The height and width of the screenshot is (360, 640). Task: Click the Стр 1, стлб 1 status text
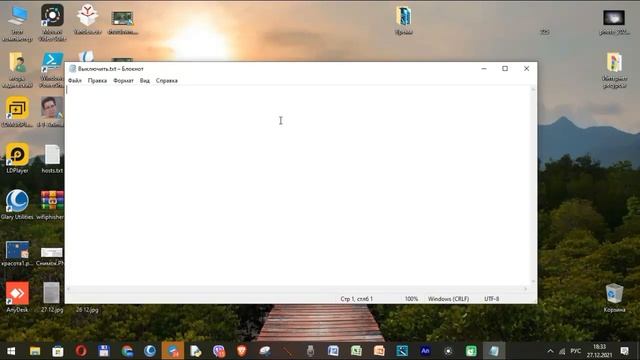[x=356, y=299]
